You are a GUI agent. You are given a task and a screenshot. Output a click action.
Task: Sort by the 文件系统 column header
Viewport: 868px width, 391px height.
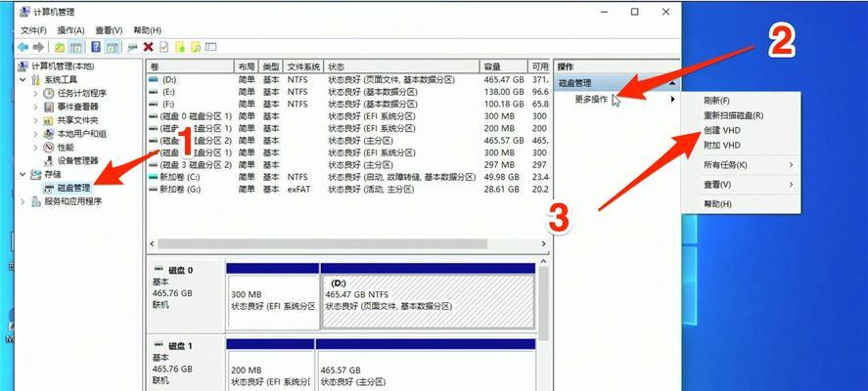tap(303, 66)
